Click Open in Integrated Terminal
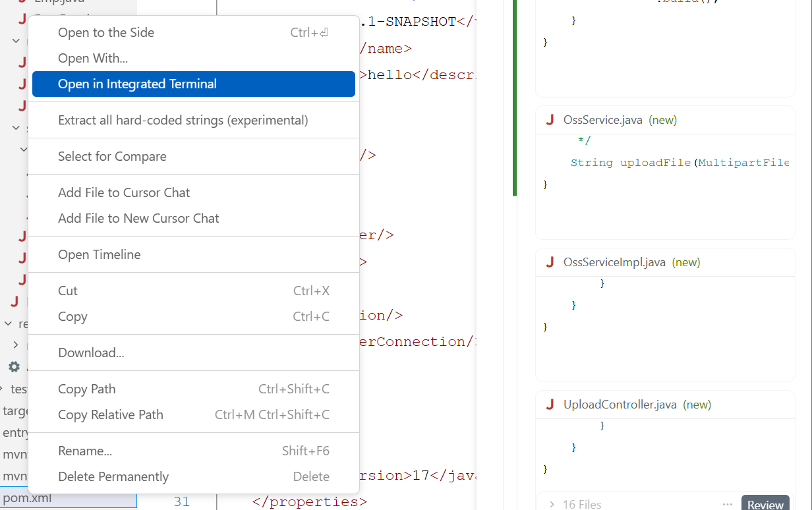The width and height of the screenshot is (812, 510). pyautogui.click(x=194, y=84)
